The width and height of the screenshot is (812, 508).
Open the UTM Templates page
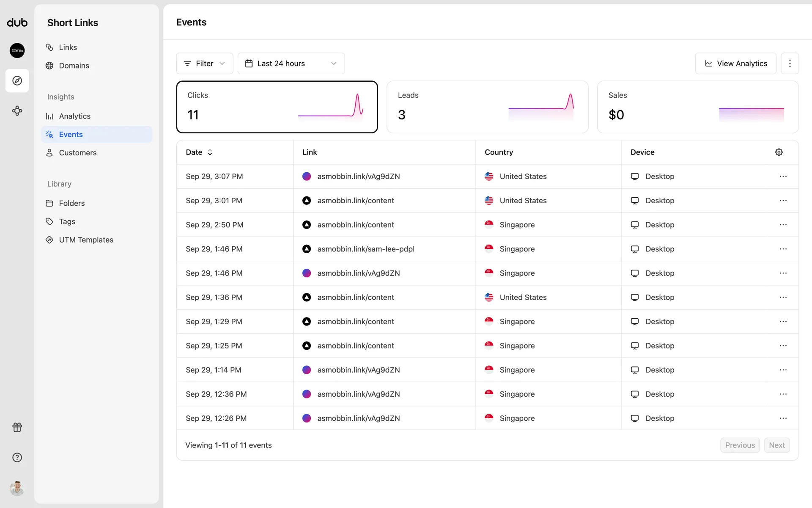coord(86,240)
